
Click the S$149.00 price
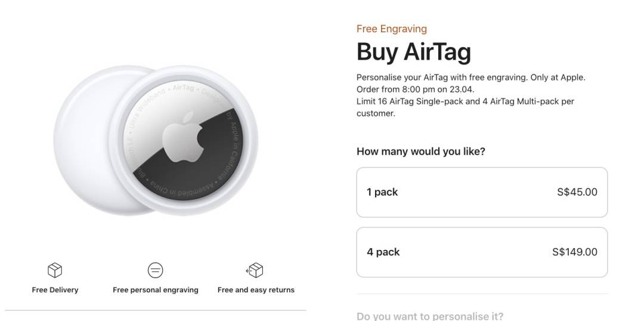tap(574, 252)
